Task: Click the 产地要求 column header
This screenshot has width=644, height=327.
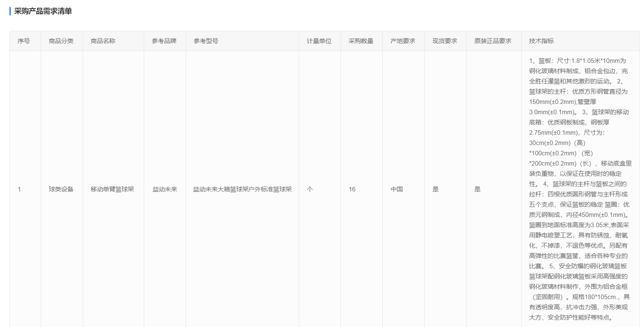Action: click(x=403, y=41)
